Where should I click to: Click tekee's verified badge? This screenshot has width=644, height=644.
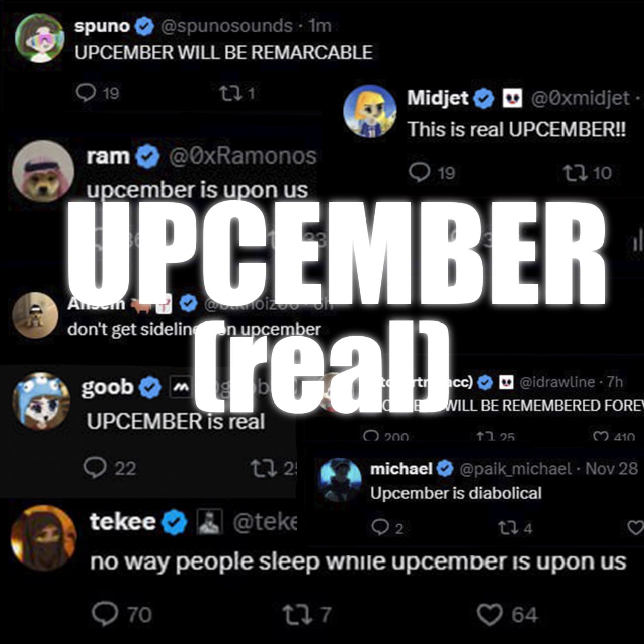174,522
